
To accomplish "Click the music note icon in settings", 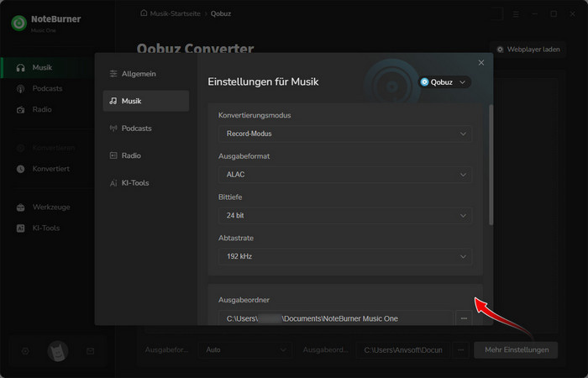I will [x=113, y=101].
